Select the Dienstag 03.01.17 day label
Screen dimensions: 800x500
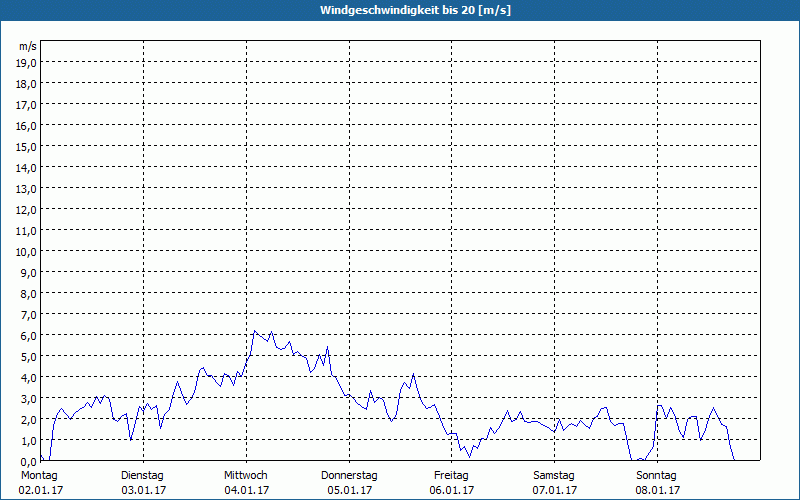(x=143, y=483)
